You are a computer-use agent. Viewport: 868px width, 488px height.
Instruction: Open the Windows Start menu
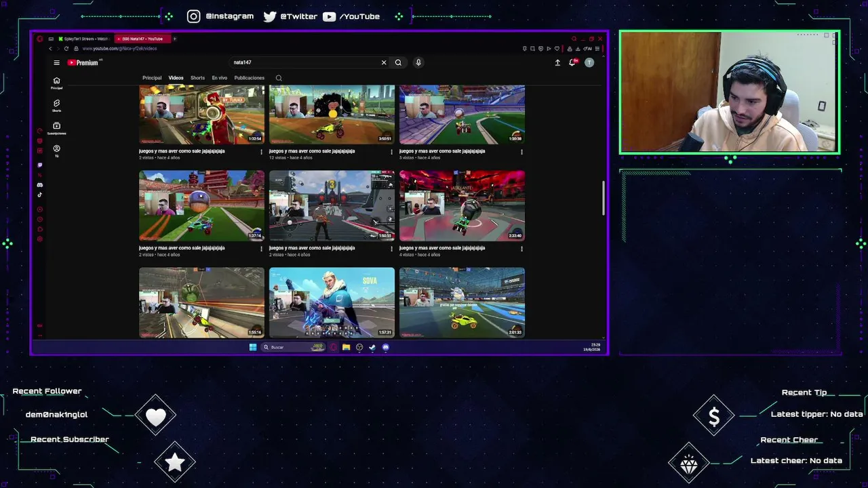click(253, 347)
